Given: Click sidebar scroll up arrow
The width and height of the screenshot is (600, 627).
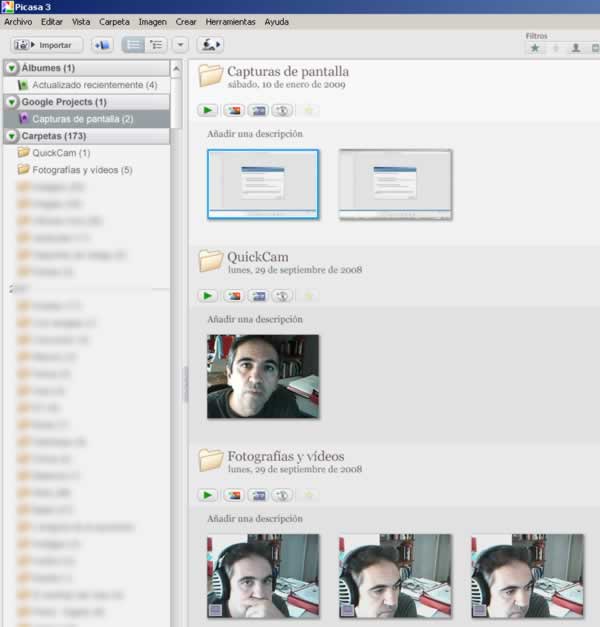Looking at the screenshot, I should coord(176,69).
